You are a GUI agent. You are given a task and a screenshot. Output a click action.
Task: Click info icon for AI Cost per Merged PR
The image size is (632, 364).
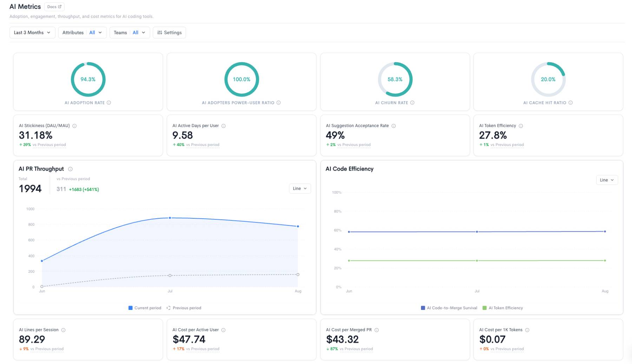click(x=376, y=330)
